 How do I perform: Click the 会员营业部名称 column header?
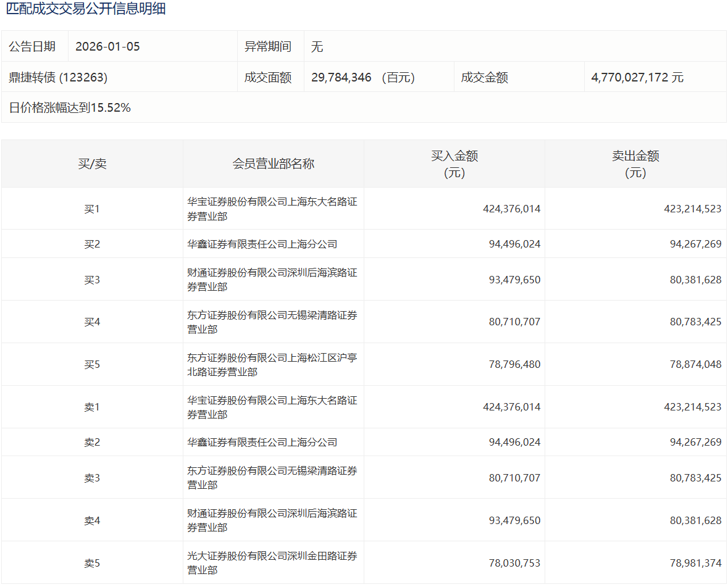point(273,164)
